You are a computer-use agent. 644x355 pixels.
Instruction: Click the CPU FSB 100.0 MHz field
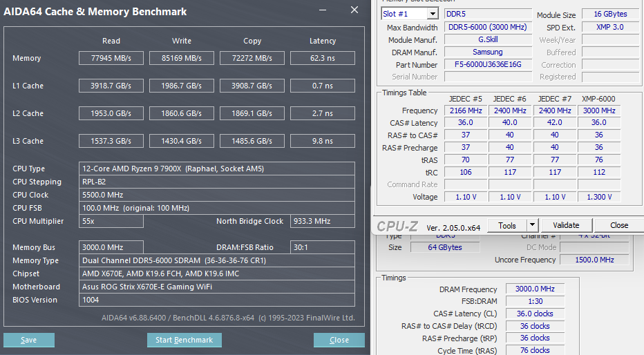pyautogui.click(x=217, y=208)
